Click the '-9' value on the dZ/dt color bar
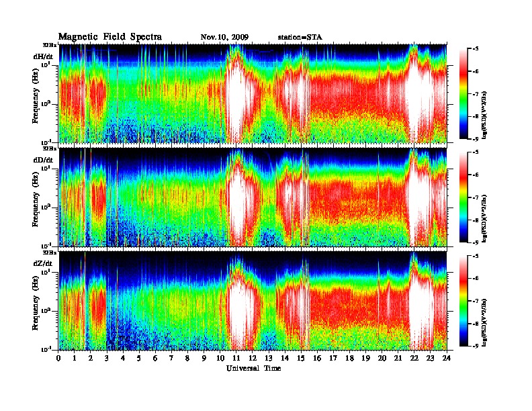Image resolution: width=532 pixels, height=411 pixels. click(476, 347)
